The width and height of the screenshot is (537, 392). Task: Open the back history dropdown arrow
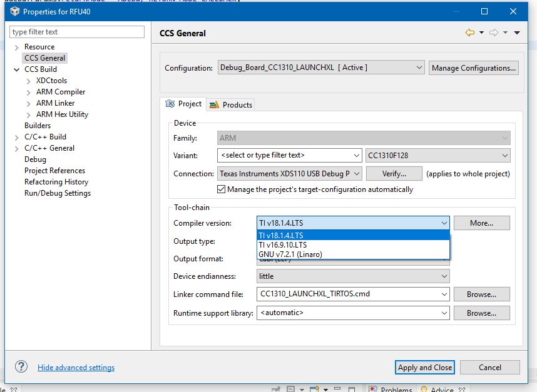[x=481, y=33]
